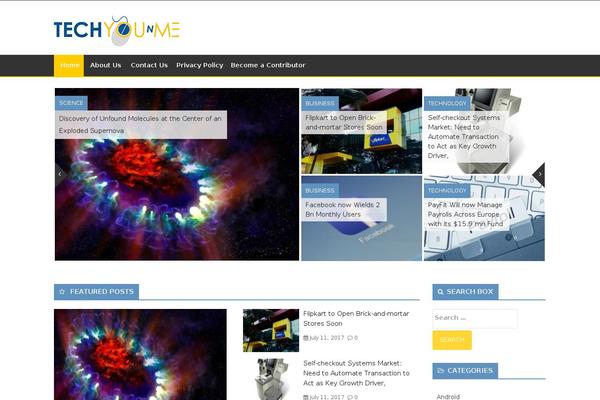Click Flipkart post thumbnail in Featured Posts
The width and height of the screenshot is (600, 400).
click(x=271, y=330)
